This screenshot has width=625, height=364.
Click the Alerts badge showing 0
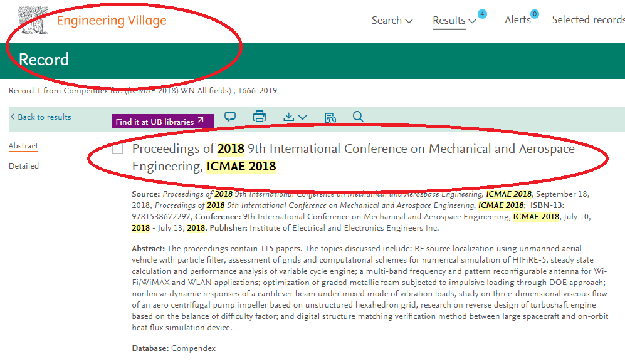pos(535,14)
